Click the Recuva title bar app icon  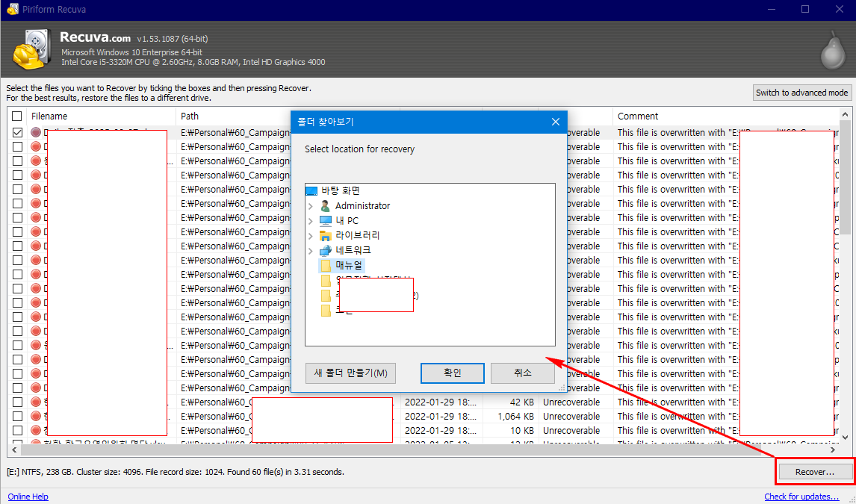[x=12, y=9]
